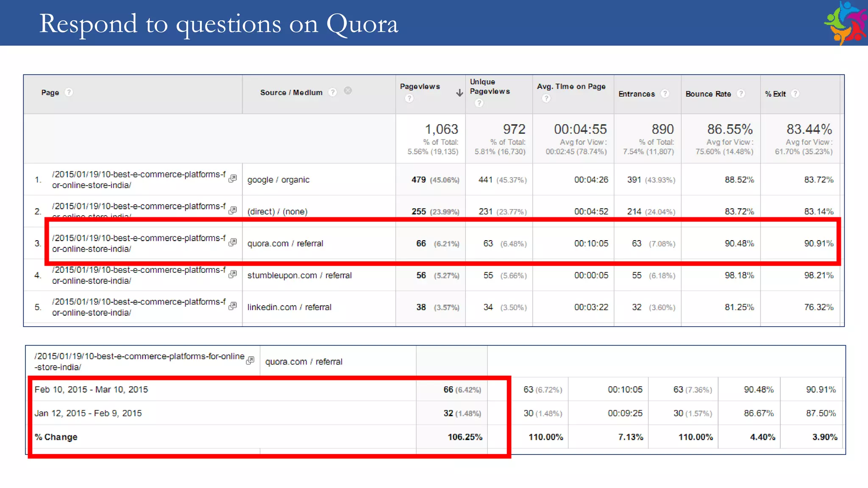The width and height of the screenshot is (868, 488).
Task: Click the colorful logo in the slide corner
Action: click(x=845, y=22)
